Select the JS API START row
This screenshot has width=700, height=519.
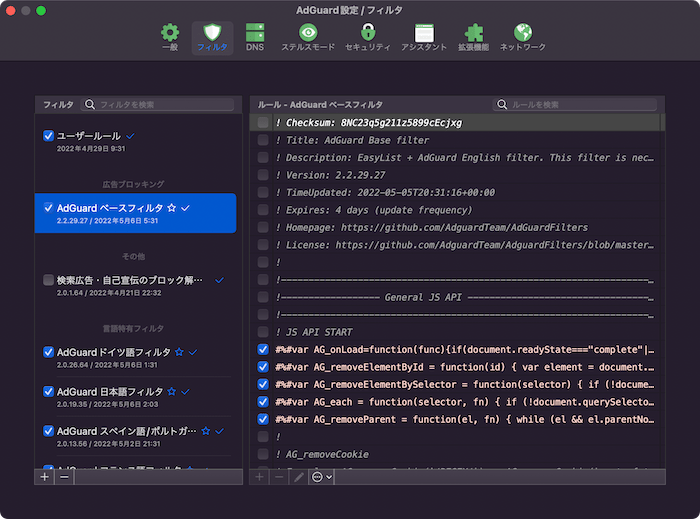[x=455, y=332]
